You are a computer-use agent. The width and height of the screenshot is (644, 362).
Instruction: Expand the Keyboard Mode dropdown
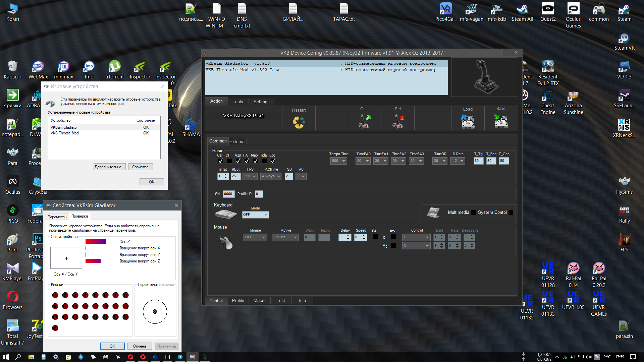point(256,215)
